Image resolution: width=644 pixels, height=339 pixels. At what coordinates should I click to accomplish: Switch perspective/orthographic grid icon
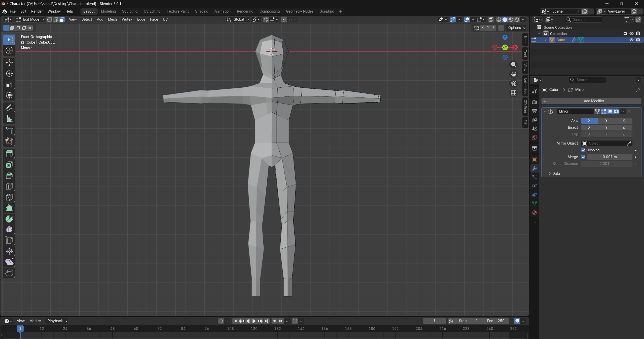(x=514, y=93)
